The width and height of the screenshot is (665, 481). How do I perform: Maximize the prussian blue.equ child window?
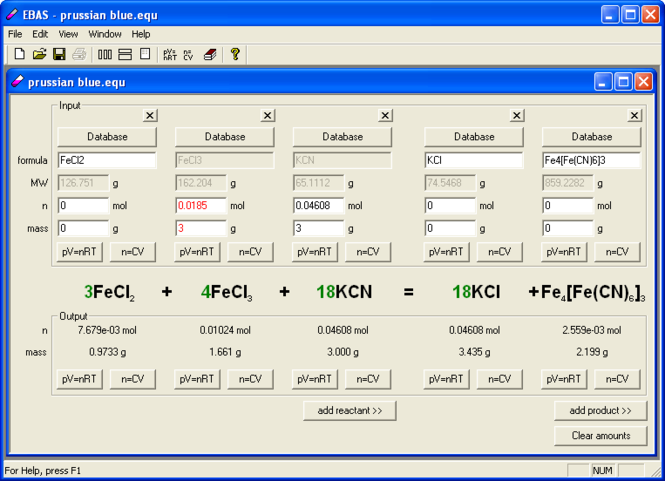(623, 81)
